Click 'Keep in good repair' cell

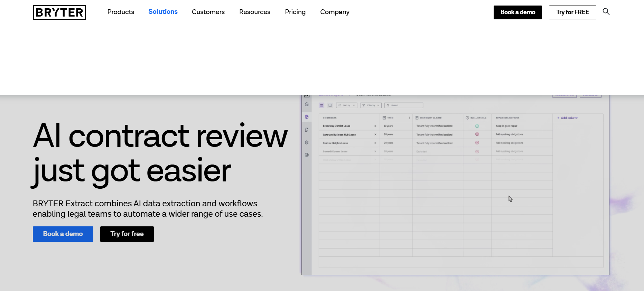[506, 126]
